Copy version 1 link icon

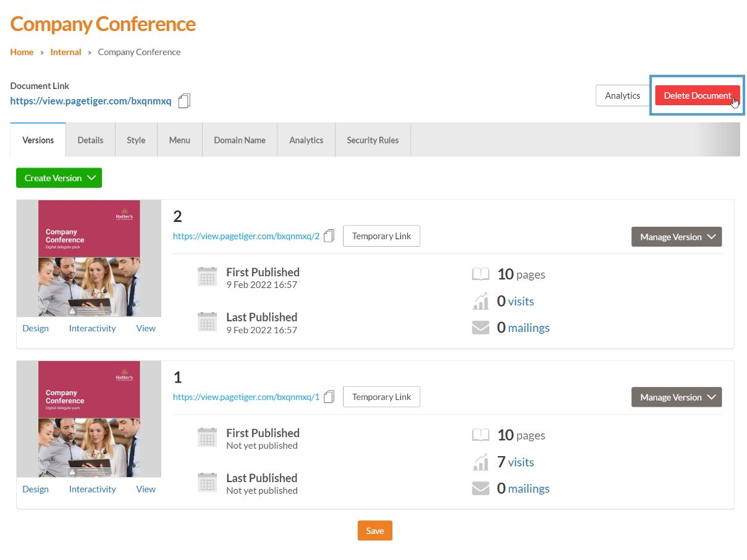329,397
